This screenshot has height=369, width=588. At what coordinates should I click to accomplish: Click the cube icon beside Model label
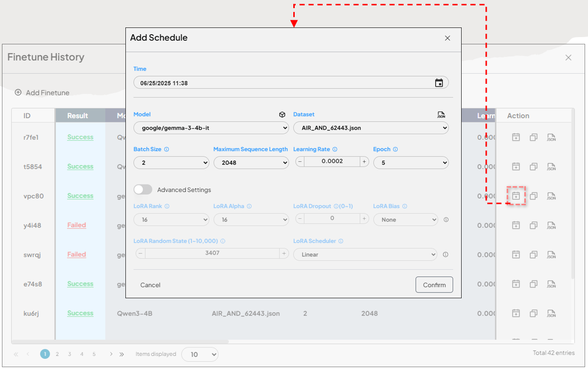click(282, 115)
